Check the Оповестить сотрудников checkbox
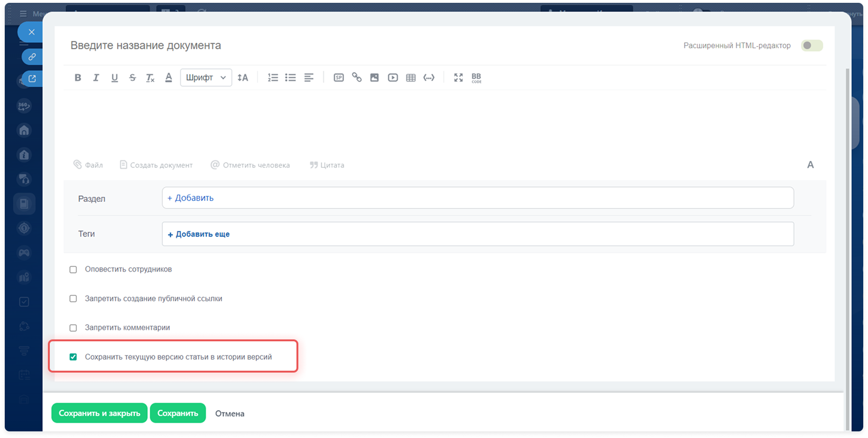 (73, 270)
